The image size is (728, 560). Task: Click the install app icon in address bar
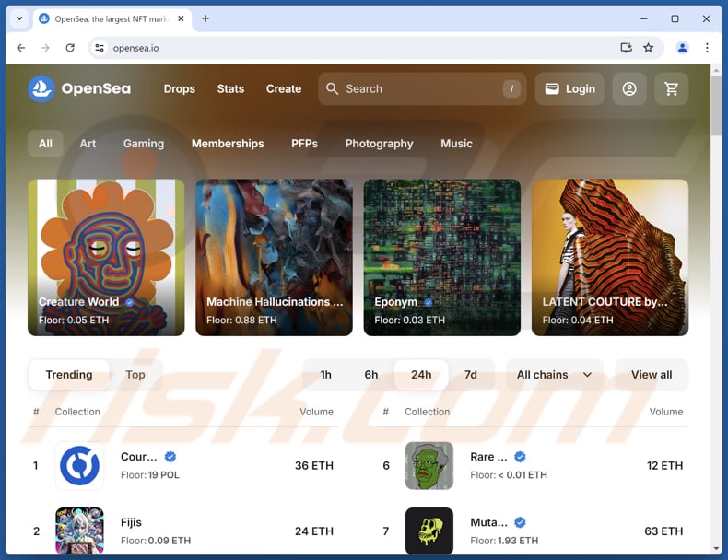626,47
